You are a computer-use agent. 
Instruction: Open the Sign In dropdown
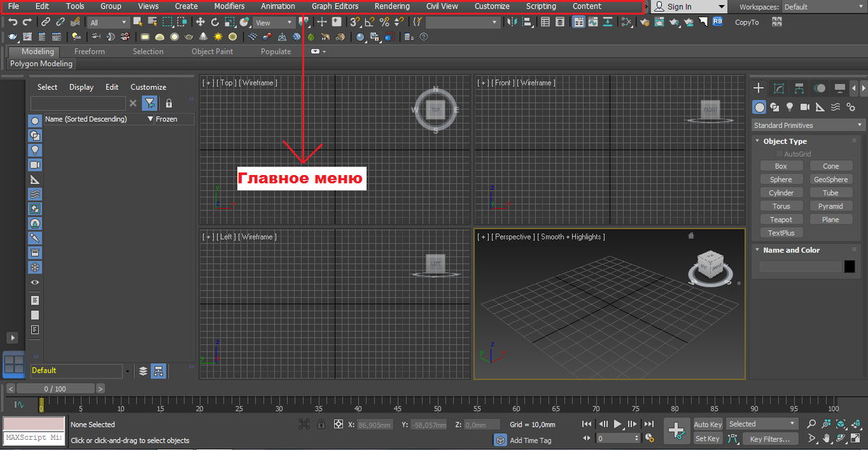(689, 7)
